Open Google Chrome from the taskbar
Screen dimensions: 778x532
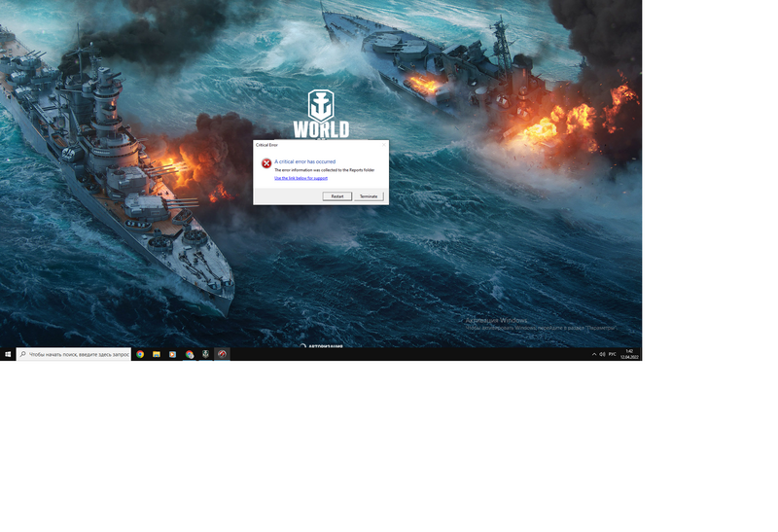click(140, 354)
